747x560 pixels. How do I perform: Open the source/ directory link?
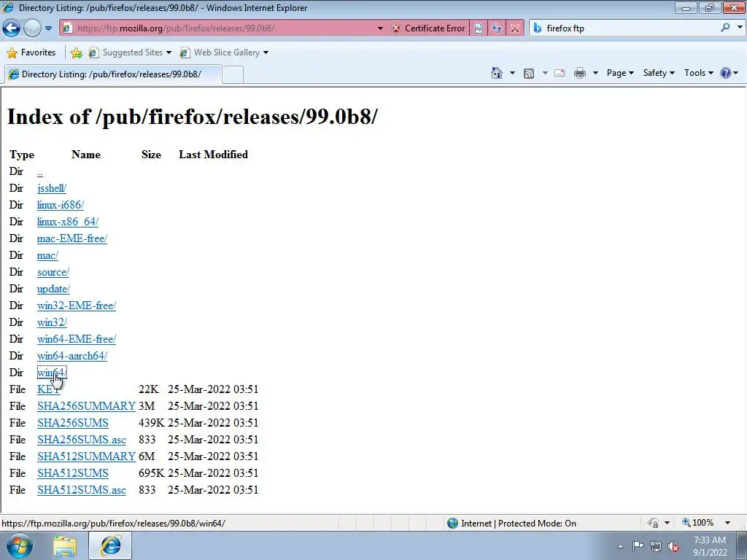[53, 273]
